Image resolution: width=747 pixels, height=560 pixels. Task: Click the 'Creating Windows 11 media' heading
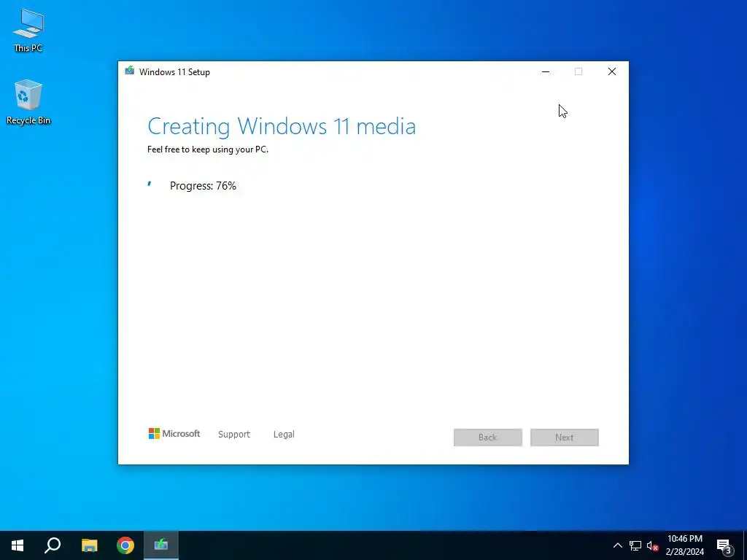tap(282, 126)
